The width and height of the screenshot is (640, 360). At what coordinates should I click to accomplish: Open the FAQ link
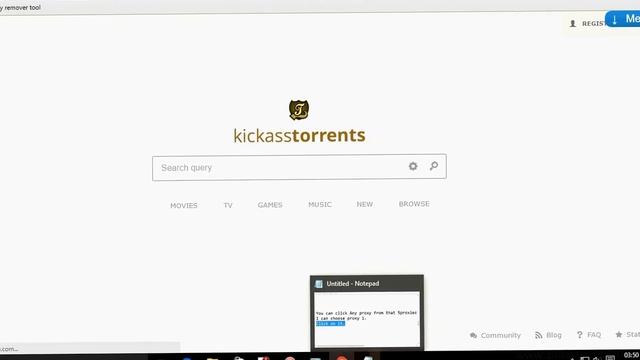point(594,335)
